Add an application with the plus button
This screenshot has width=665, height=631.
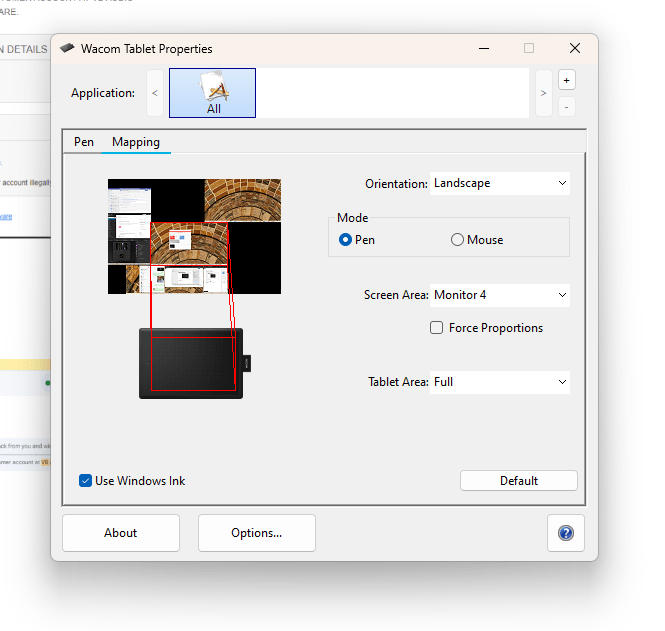coord(566,80)
